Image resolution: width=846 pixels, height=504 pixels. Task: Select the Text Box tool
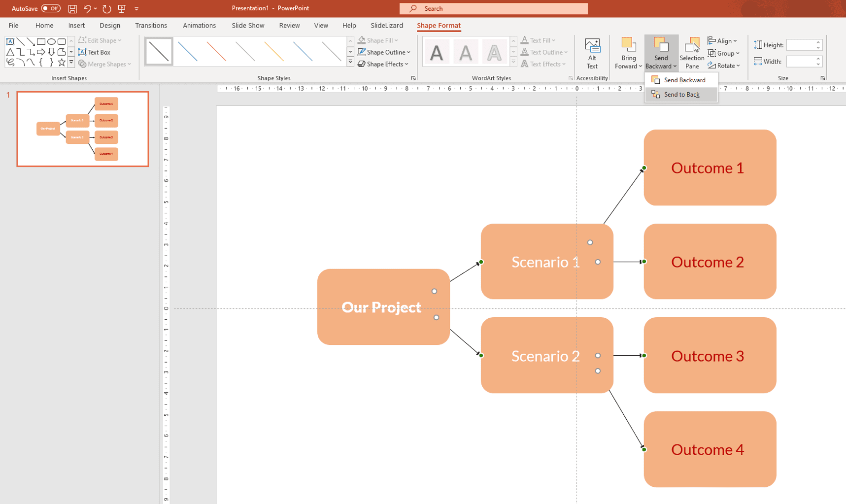(x=95, y=52)
